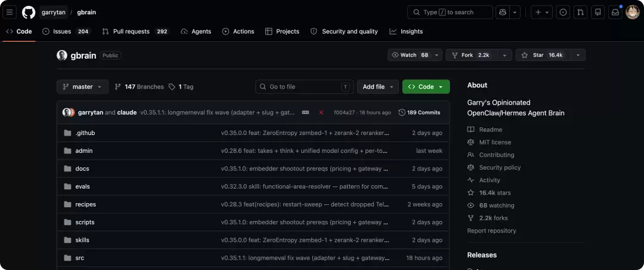
Task: Open the 68 watching link
Action: pyautogui.click(x=491, y=205)
